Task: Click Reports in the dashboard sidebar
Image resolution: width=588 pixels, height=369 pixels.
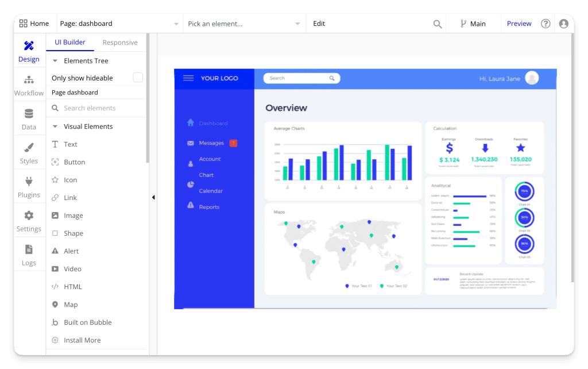Action: [209, 207]
